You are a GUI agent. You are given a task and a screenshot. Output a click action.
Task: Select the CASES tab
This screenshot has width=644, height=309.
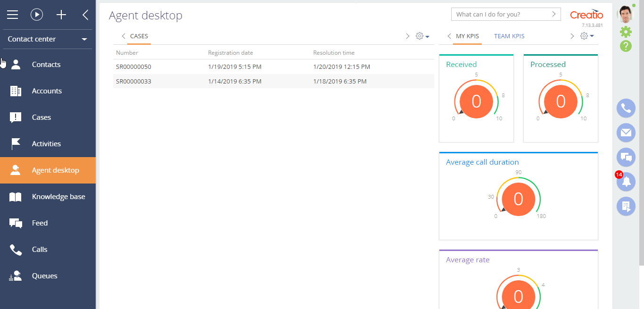(140, 36)
